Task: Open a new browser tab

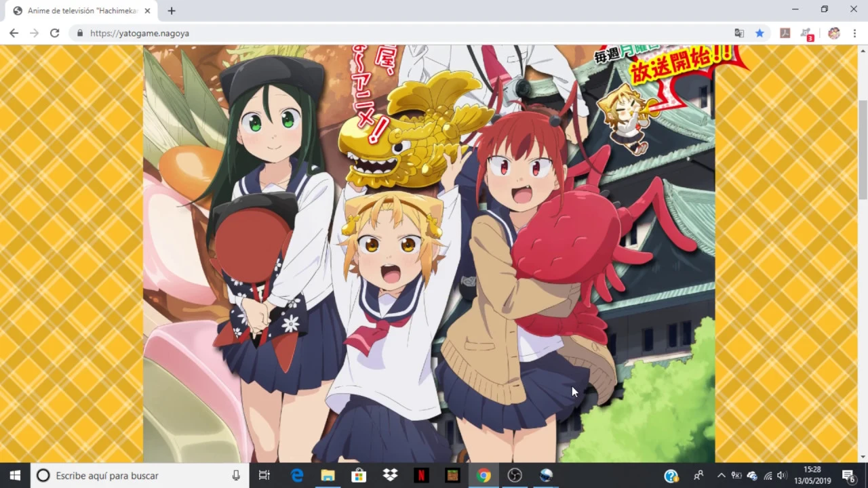Action: (172, 11)
